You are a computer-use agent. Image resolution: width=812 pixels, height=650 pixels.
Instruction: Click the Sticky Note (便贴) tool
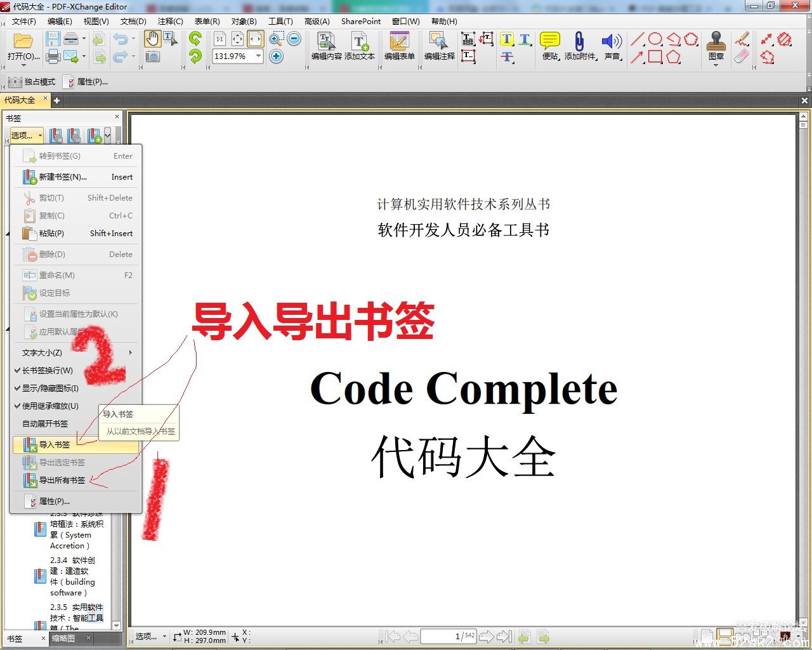(x=550, y=46)
